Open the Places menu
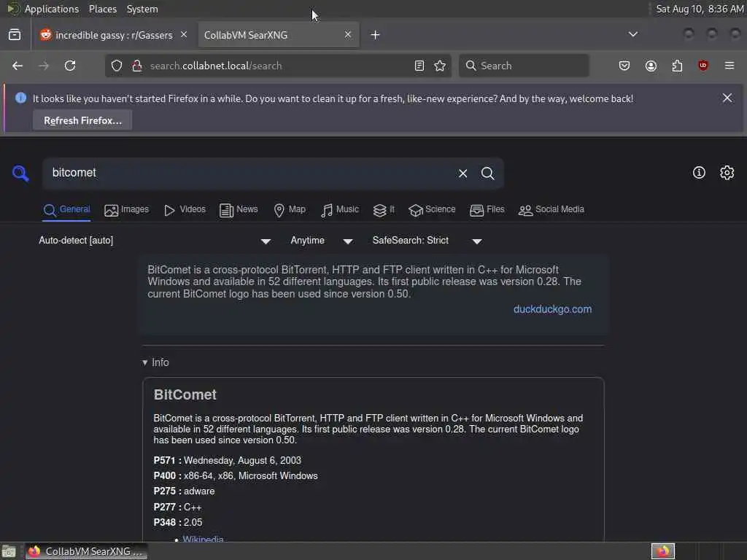Screen dimensions: 747x560 (103, 9)
